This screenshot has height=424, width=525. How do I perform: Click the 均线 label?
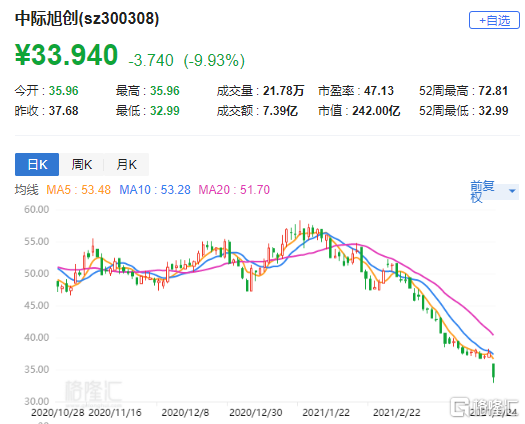pos(27,190)
